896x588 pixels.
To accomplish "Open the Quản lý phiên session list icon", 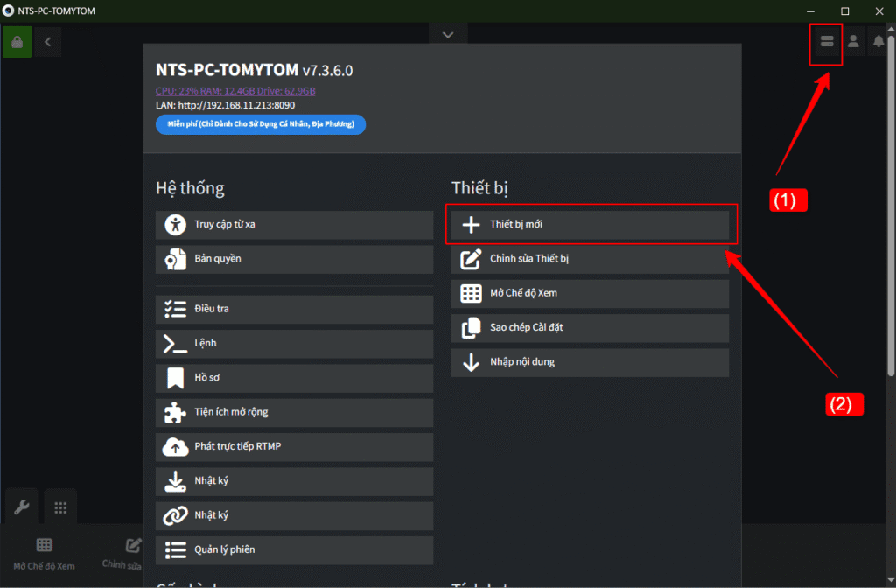I will click(173, 550).
